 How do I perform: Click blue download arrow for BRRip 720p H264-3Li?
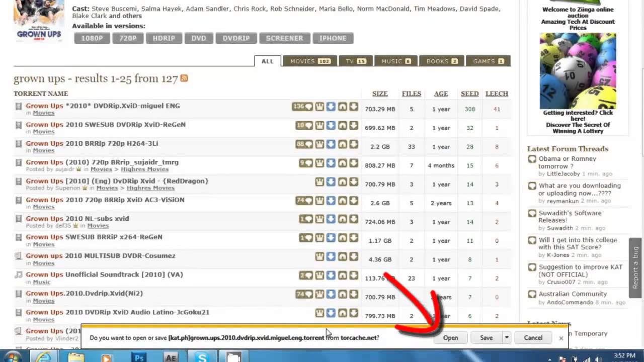(331, 144)
